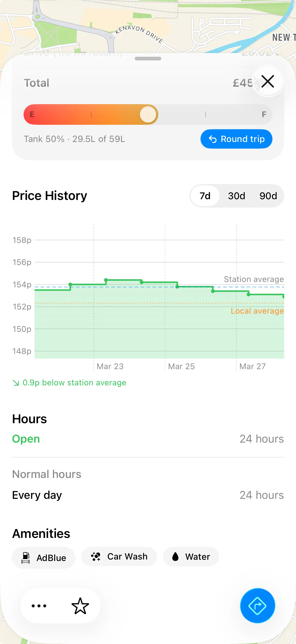296x644 pixels.
Task: Tap the Local average chart label
Action: tap(257, 311)
